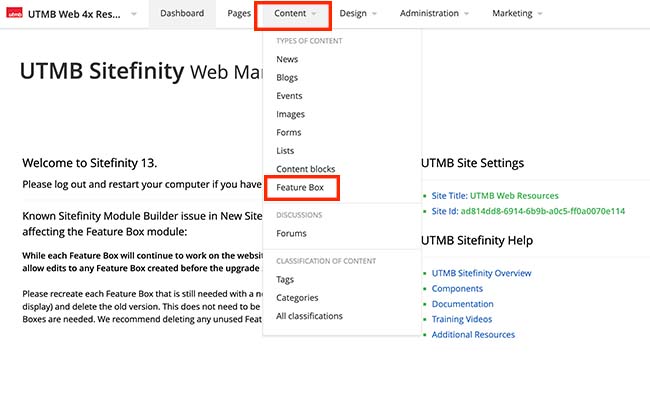Select Feature Box menu entry
650x397 pixels.
click(x=300, y=187)
